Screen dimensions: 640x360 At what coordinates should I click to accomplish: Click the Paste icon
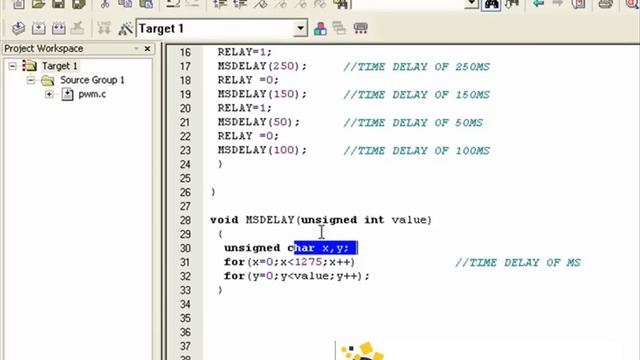pos(146,4)
